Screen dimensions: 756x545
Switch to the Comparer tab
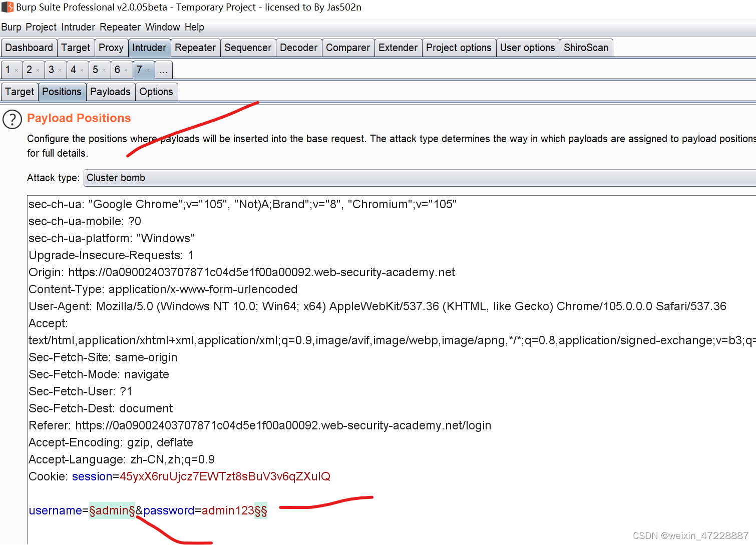pos(348,48)
